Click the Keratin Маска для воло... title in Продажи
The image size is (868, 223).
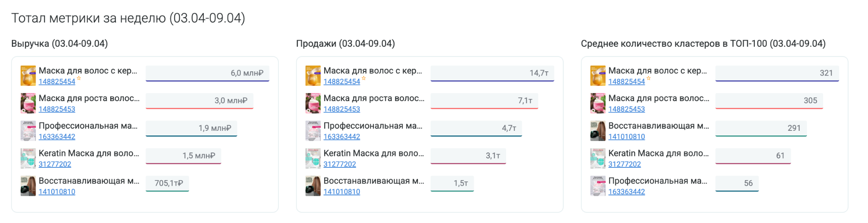[373, 153]
